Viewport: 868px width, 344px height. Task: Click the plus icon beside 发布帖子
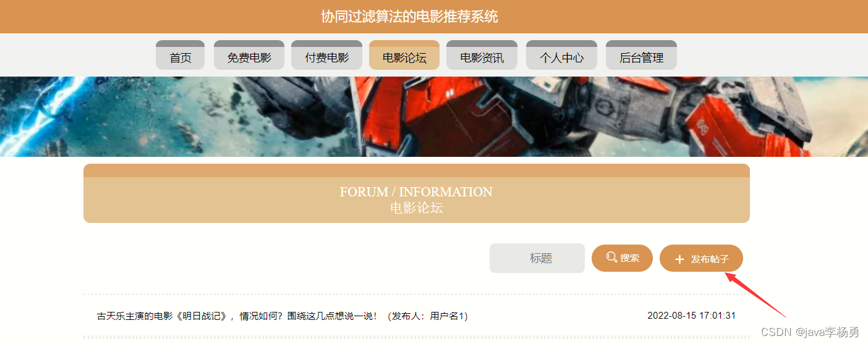click(679, 259)
